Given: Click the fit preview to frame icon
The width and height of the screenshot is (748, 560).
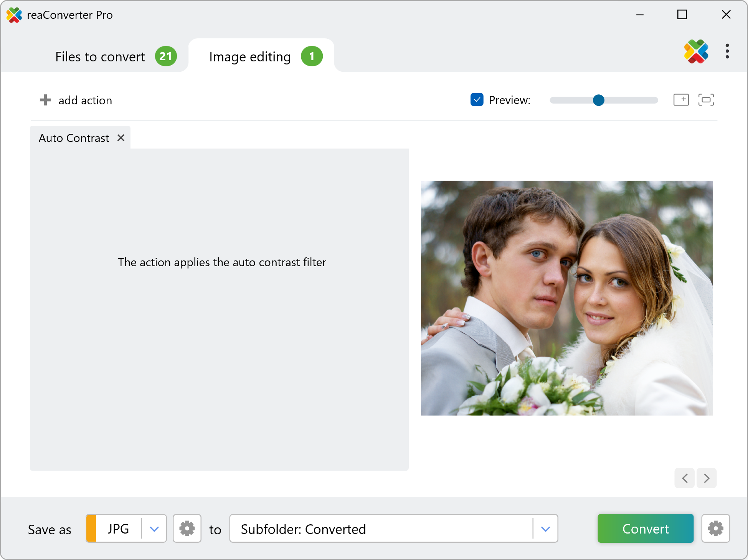Looking at the screenshot, I should point(706,100).
